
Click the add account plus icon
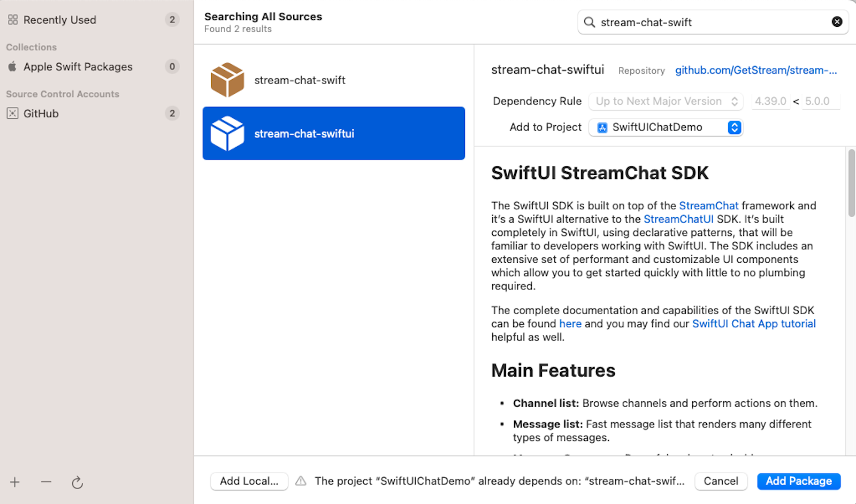pos(15,482)
